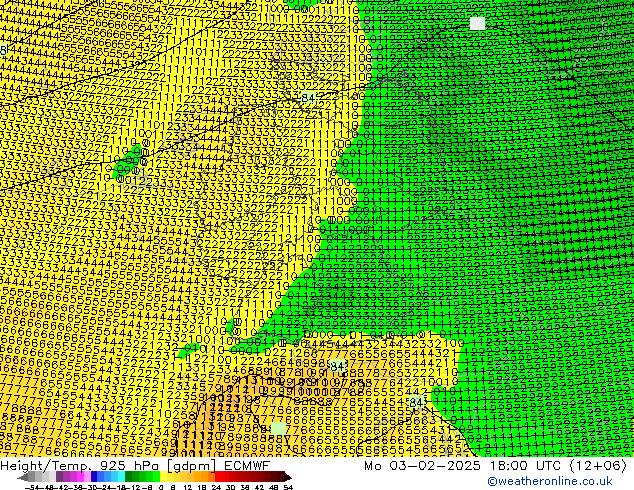Click the gray left arrow end of the color scale

tap(23, 477)
